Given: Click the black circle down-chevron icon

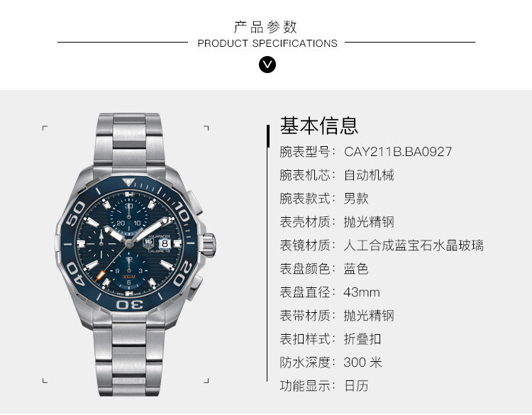Looking at the screenshot, I should pyautogui.click(x=267, y=65).
